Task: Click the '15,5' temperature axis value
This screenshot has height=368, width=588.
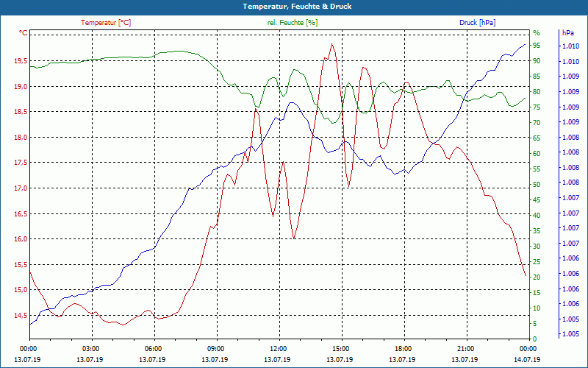Action: tap(21, 264)
